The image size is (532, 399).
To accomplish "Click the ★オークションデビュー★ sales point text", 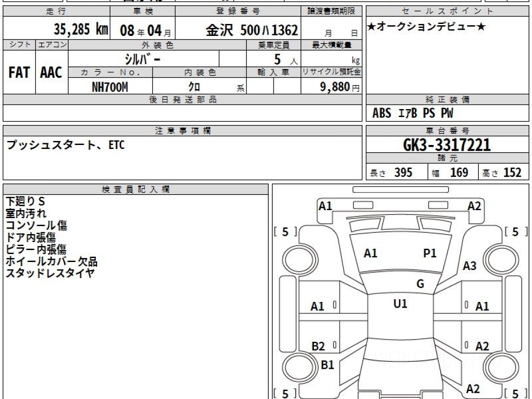I will point(426,27).
